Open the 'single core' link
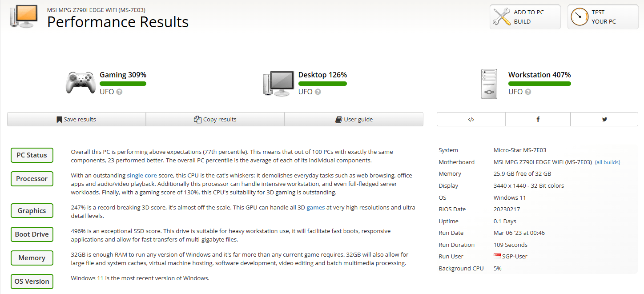Viewport: 644px width, 294px height. [142, 176]
